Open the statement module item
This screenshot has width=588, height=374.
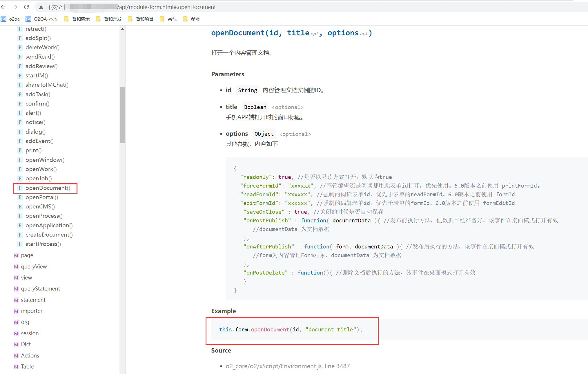point(33,300)
